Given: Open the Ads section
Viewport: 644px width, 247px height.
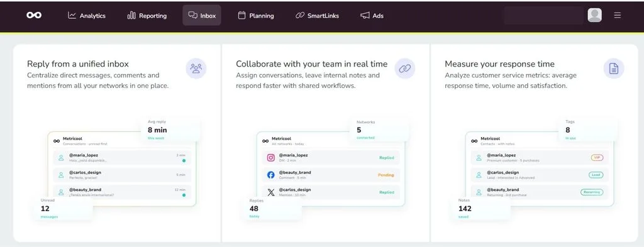Looking at the screenshot, I should pyautogui.click(x=372, y=16).
